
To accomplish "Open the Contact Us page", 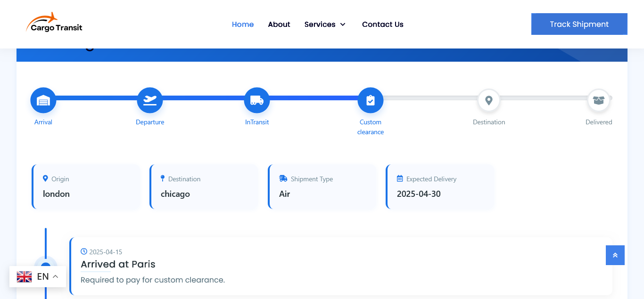I will 383,24.
